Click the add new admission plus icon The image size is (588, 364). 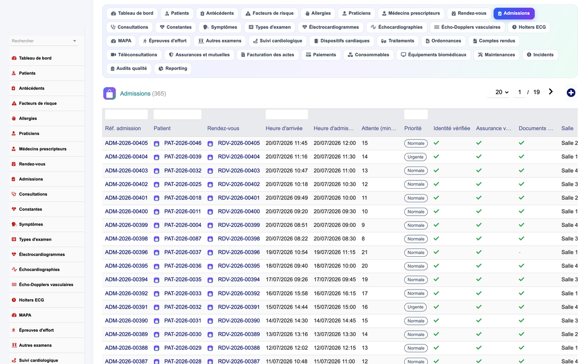[x=571, y=93]
